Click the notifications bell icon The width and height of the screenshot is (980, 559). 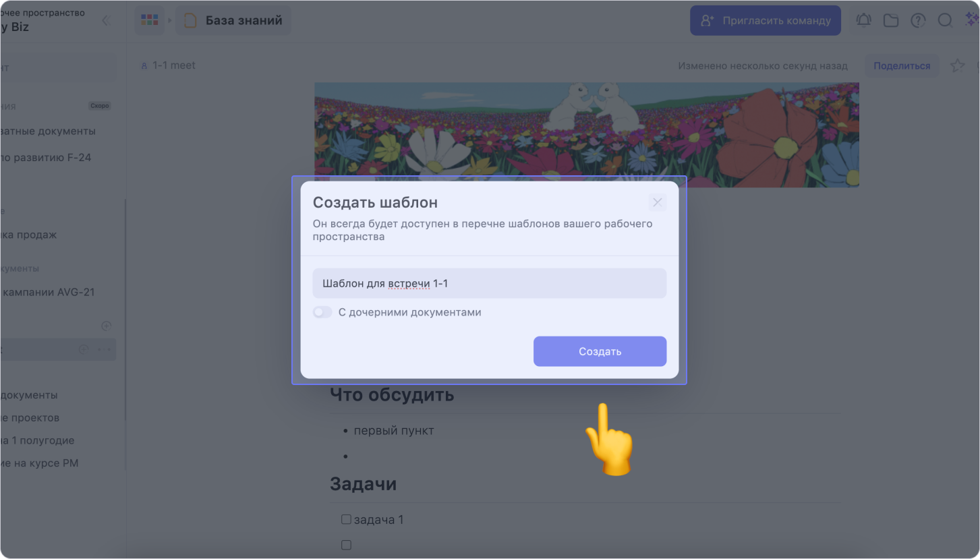coord(863,20)
